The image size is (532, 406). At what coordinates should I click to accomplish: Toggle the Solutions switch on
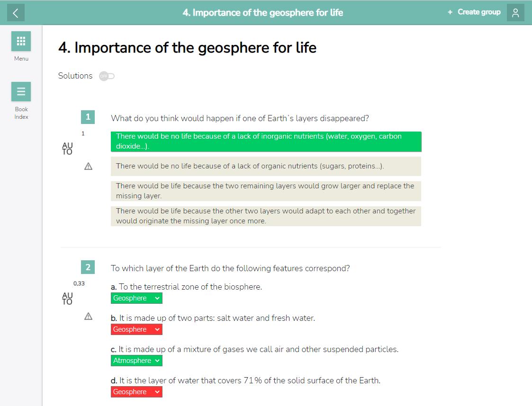click(x=107, y=76)
